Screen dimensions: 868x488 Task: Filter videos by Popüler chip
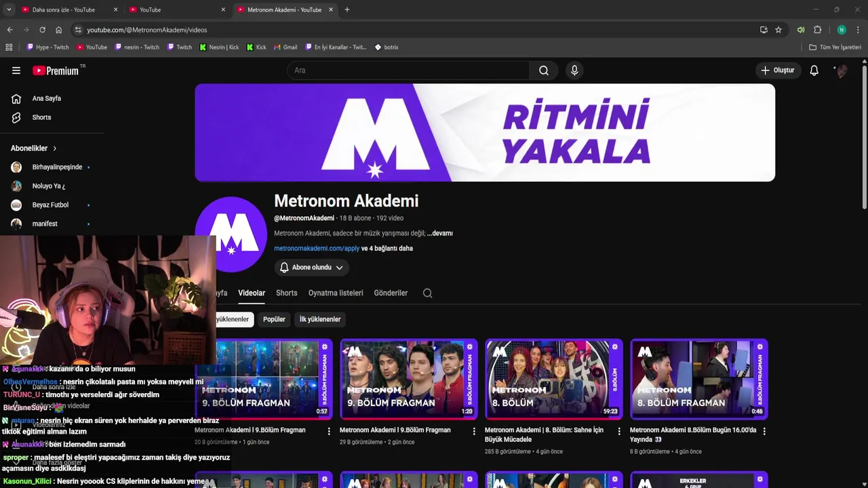click(x=274, y=319)
